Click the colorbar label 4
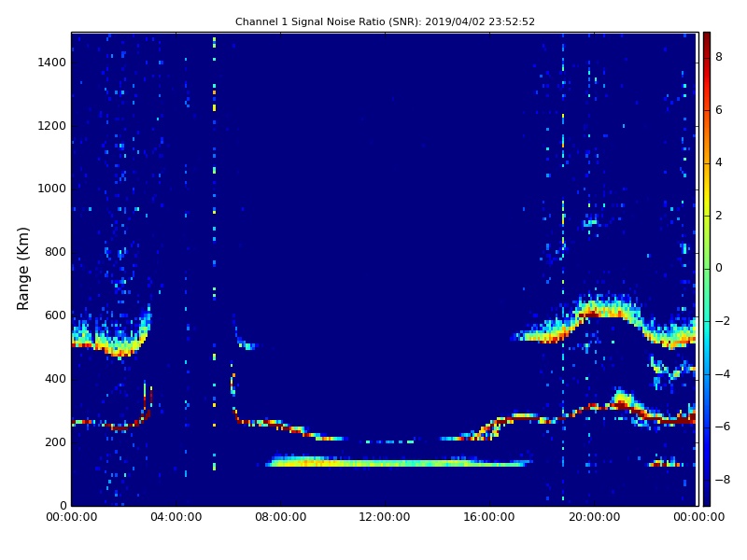747x560 pixels. point(719,162)
